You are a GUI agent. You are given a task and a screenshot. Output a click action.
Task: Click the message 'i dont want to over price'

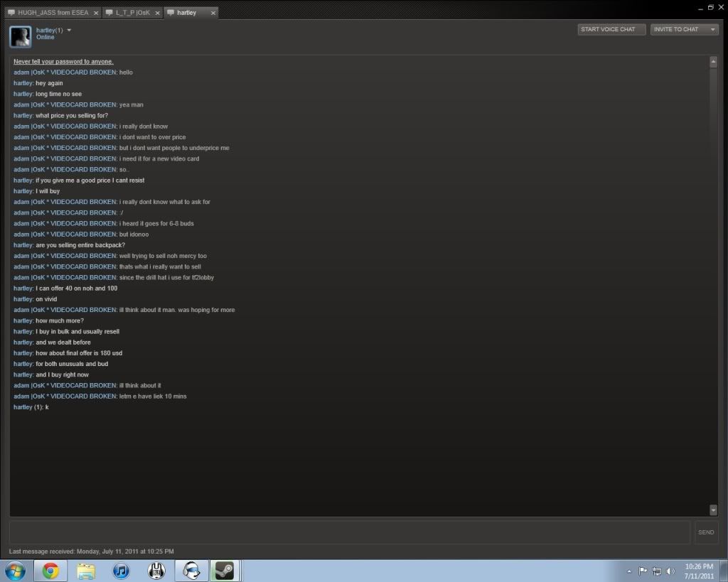coord(152,137)
